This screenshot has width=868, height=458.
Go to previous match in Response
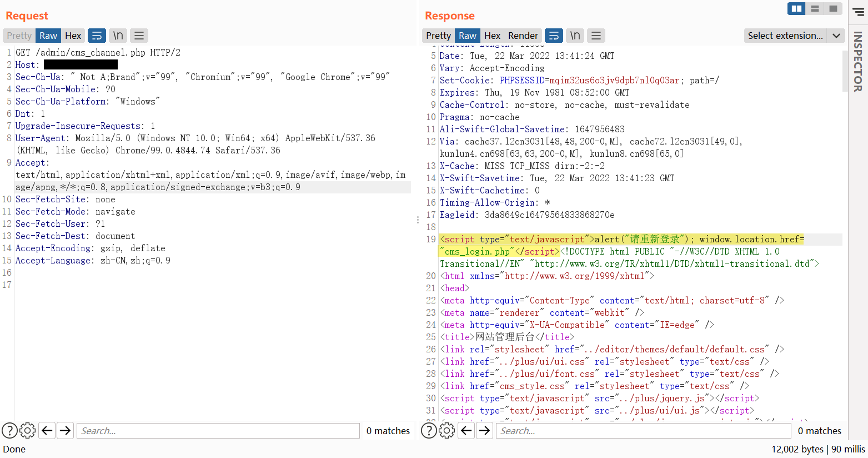(466, 430)
